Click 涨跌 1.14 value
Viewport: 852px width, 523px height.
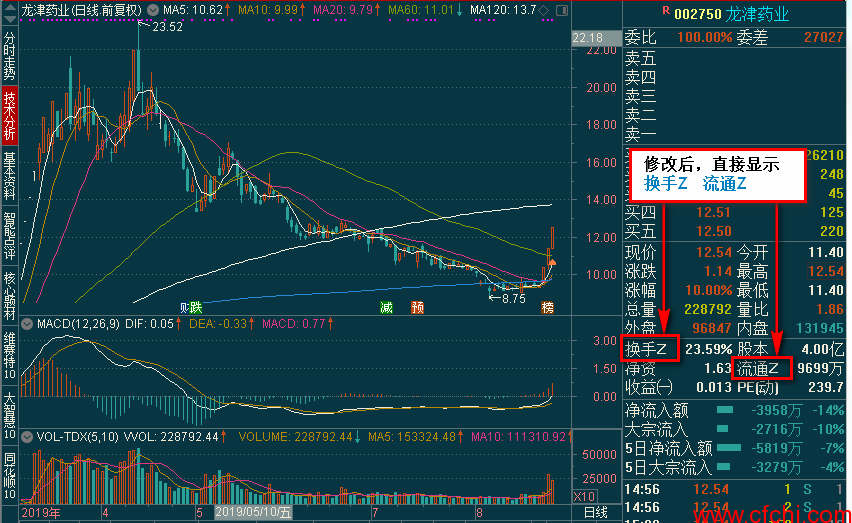coord(718,271)
